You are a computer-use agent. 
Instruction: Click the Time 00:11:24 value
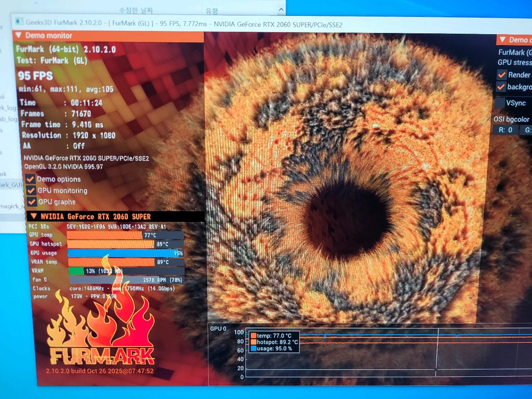pos(87,103)
